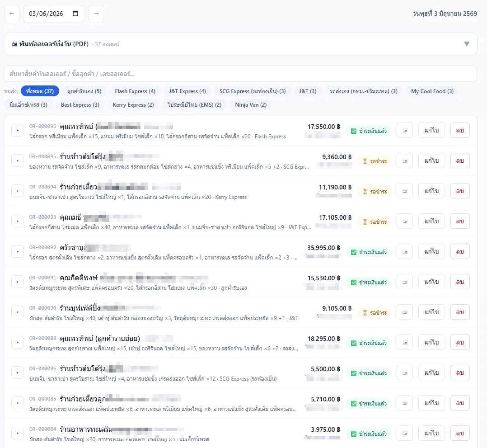Viewport: 487px width, 448px height.
Task: Print order OR-000091 via printer icon
Action: click(405, 282)
